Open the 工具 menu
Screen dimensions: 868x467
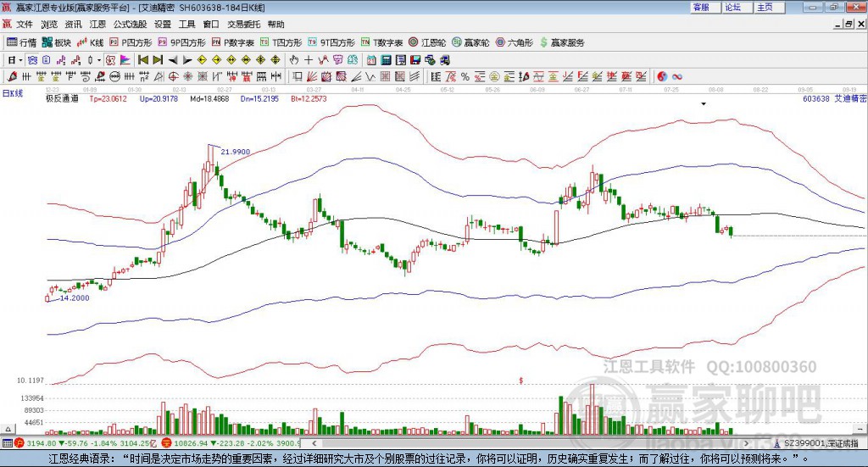(x=186, y=25)
